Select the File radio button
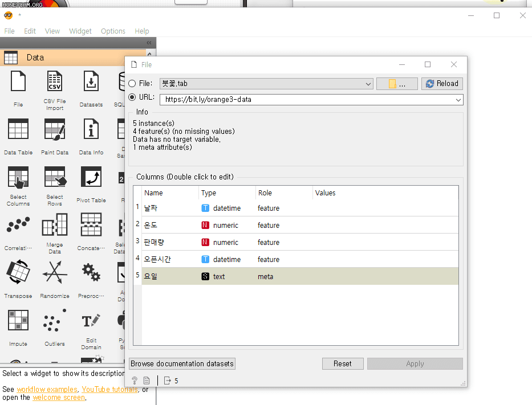Screen dimensions: 532x405 (x=133, y=83)
